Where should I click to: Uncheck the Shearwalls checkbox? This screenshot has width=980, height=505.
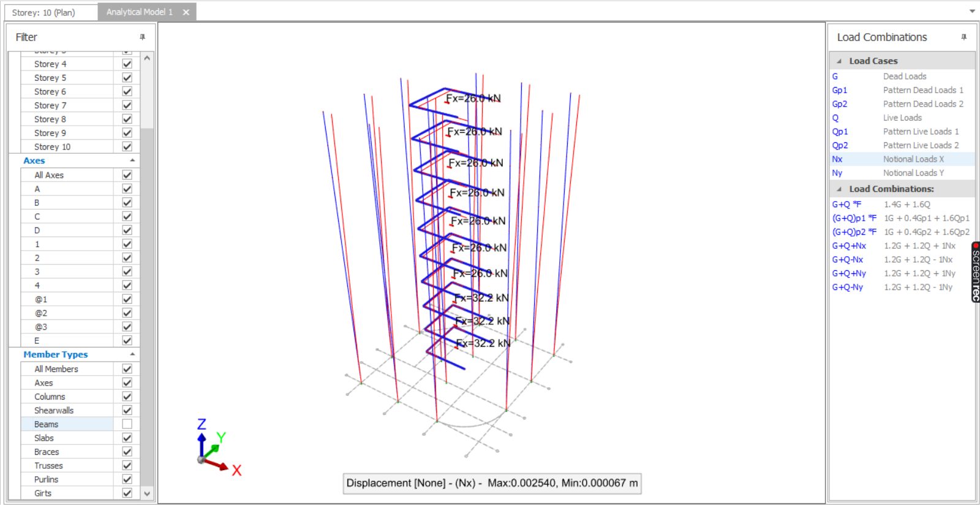click(127, 410)
